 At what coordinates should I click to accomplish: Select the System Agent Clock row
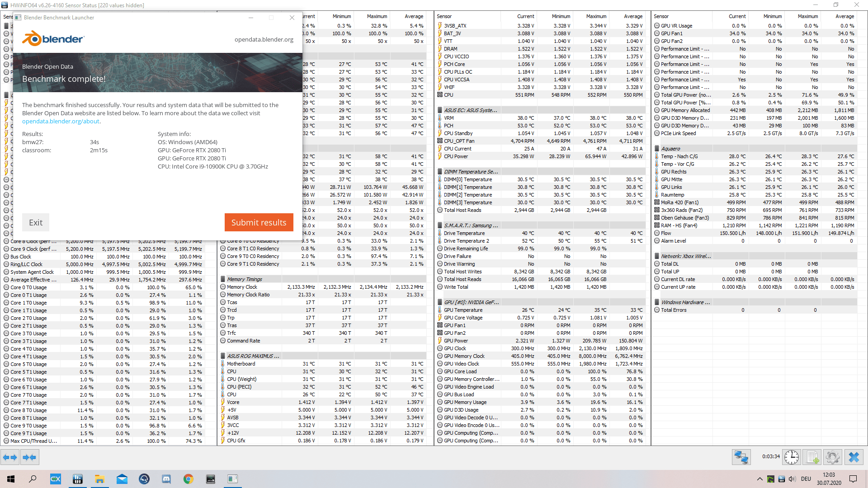point(103,272)
